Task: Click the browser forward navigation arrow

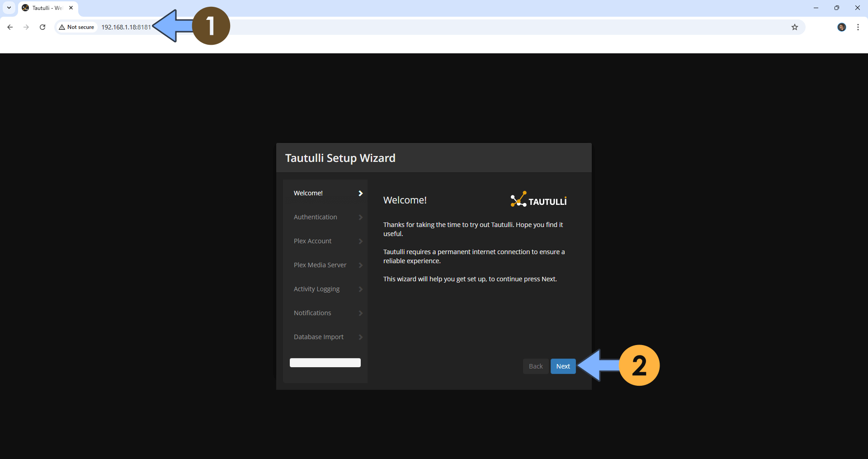Action: tap(26, 27)
